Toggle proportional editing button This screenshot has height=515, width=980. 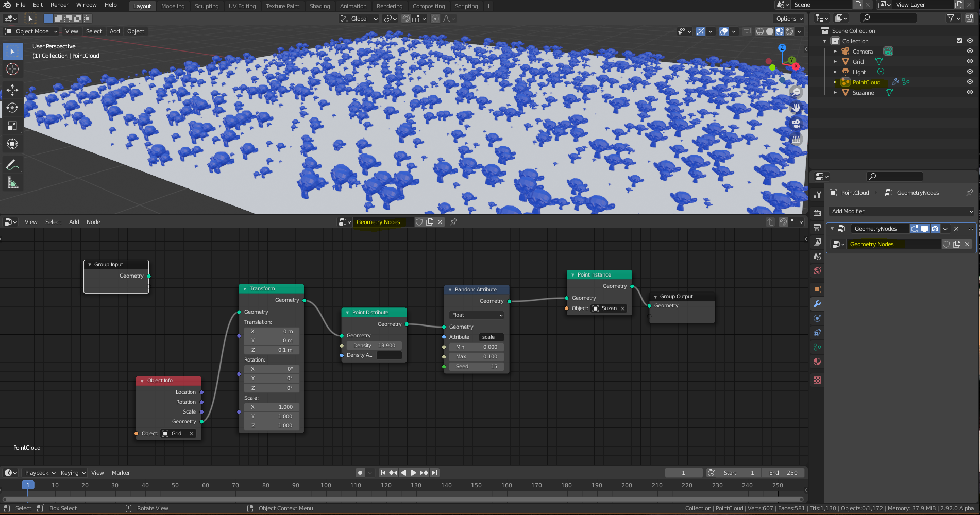click(x=435, y=19)
